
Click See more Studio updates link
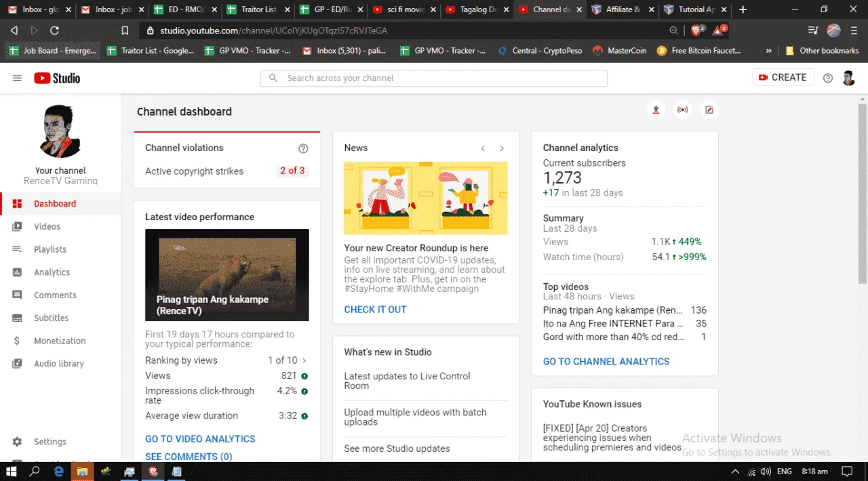397,448
